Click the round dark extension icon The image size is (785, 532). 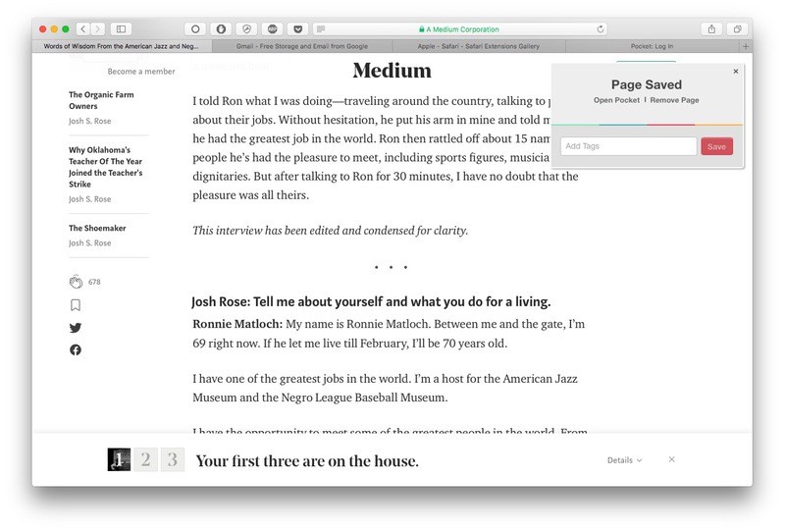coord(273,29)
